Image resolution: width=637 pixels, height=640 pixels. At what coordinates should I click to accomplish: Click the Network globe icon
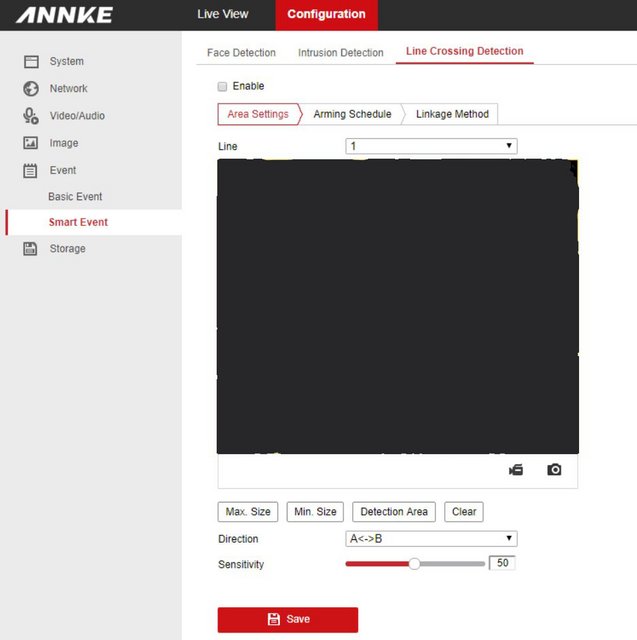pos(31,89)
